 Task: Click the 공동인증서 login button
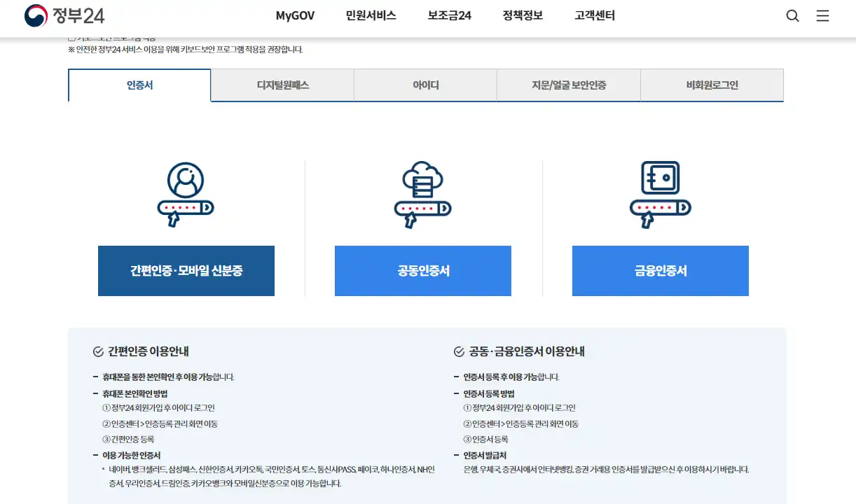[422, 271]
